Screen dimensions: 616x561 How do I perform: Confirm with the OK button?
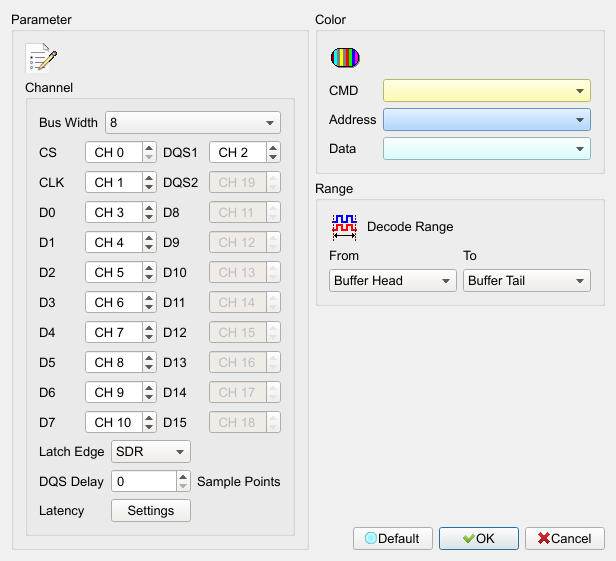479,538
